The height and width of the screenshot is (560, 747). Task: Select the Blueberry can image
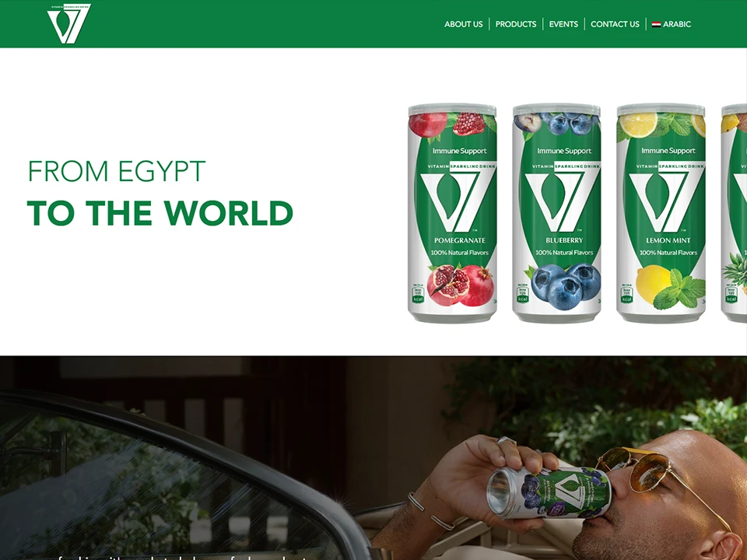click(x=556, y=213)
